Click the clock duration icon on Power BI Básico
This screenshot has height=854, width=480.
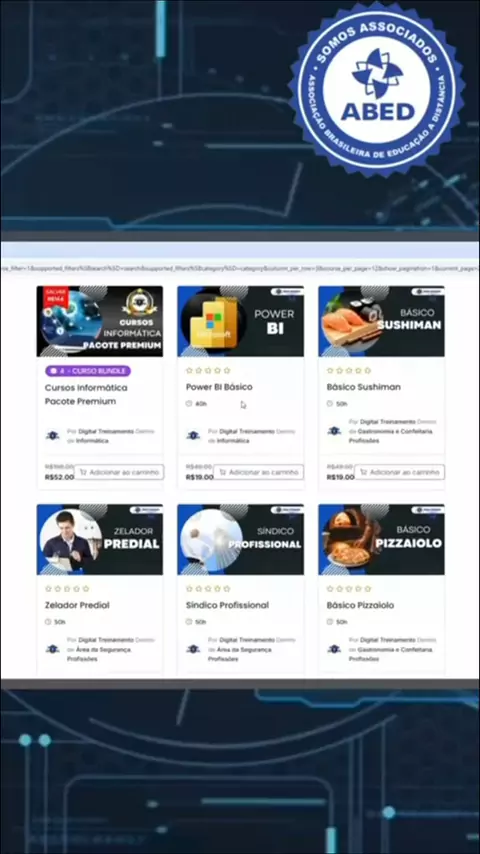pyautogui.click(x=189, y=404)
